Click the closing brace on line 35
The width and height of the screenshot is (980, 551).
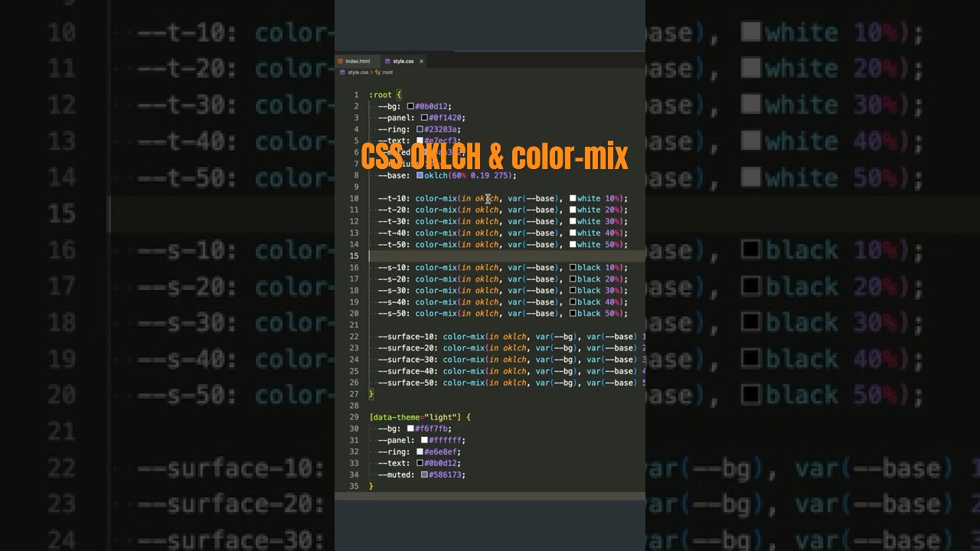pyautogui.click(x=371, y=486)
